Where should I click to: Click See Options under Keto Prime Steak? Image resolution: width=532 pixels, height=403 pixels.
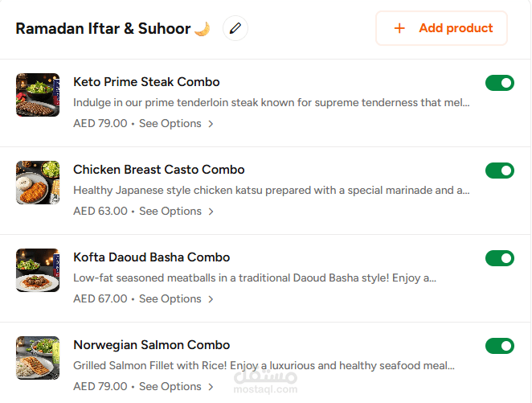click(170, 124)
